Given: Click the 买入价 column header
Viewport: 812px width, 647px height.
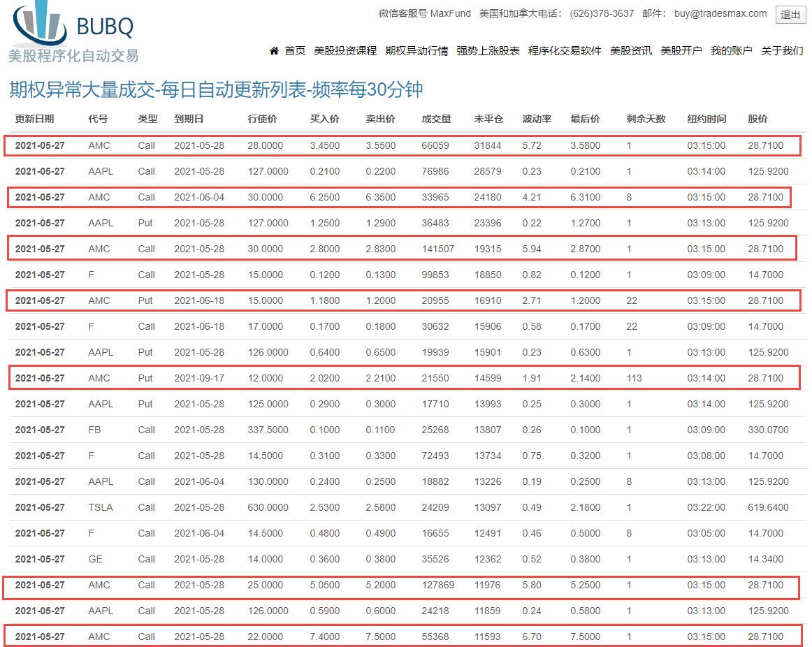Looking at the screenshot, I should point(325,119).
